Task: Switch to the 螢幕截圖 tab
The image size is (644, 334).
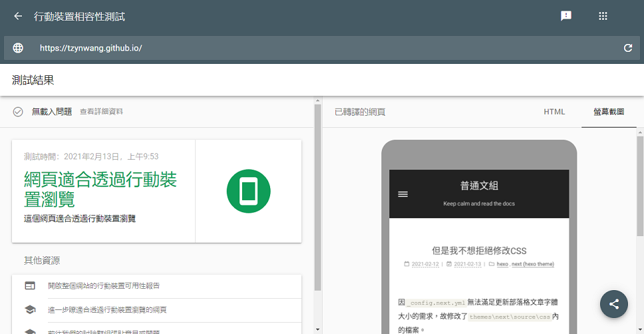Action: 609,112
